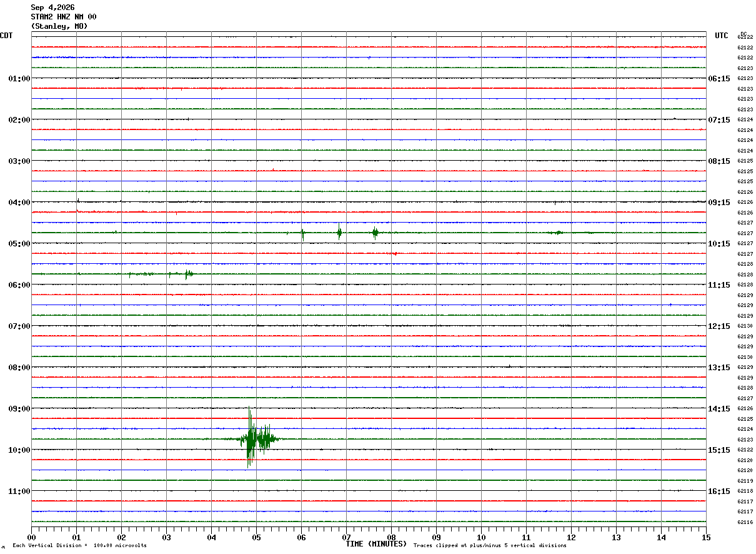Click the 16:15 UTC time label
The width and height of the screenshot is (756, 554).
point(719,491)
